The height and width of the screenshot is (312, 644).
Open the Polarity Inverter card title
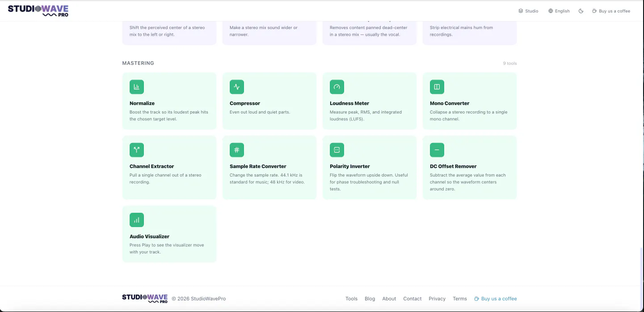click(x=350, y=166)
